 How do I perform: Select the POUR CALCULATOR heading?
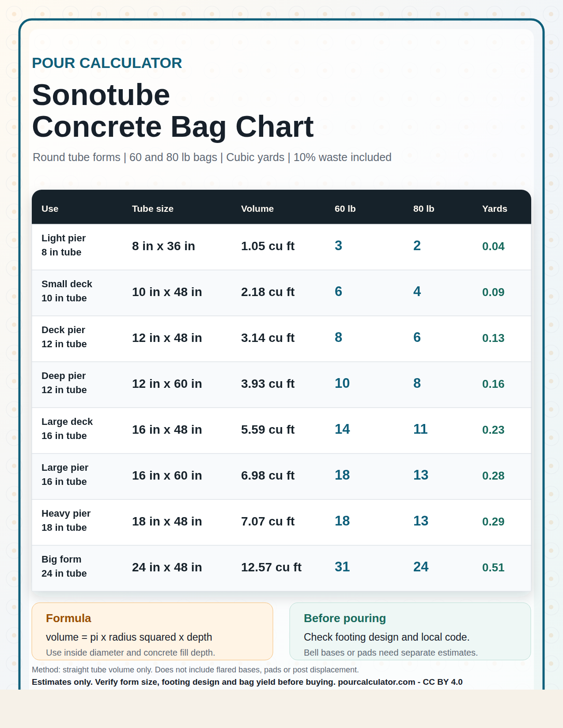[x=107, y=63]
